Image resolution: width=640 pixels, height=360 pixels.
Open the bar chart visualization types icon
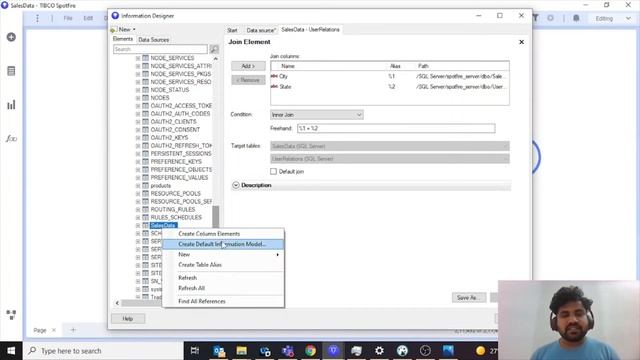pos(11,105)
